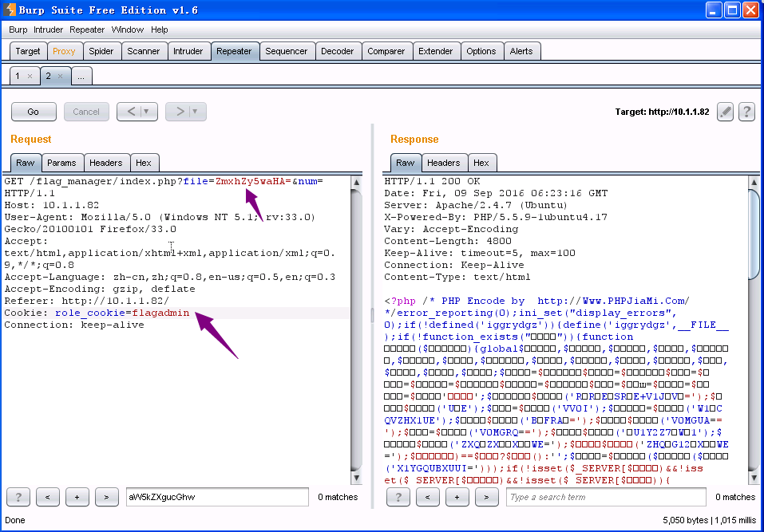
Task: Click request scrollbar up arrow
Action: [357, 182]
